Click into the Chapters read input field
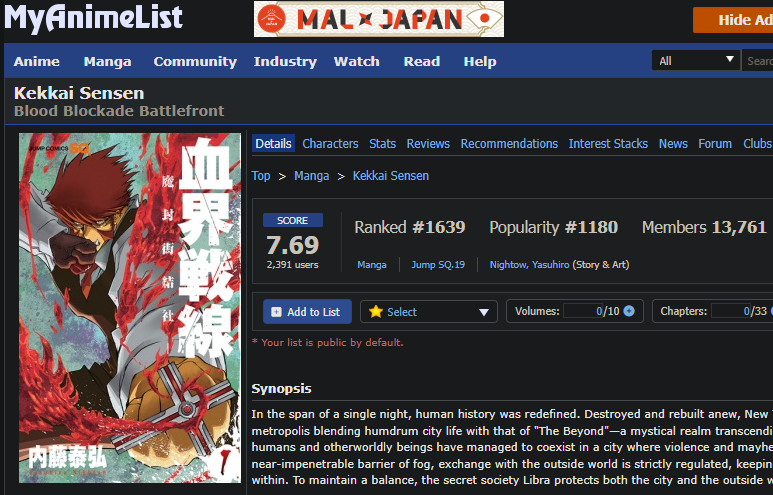This screenshot has height=495, width=773. (731, 311)
